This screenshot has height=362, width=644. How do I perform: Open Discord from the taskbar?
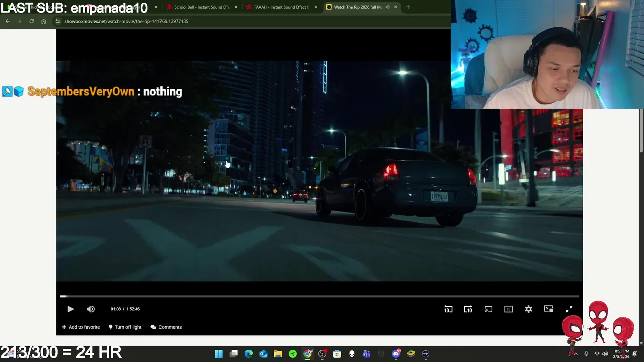tap(396, 354)
